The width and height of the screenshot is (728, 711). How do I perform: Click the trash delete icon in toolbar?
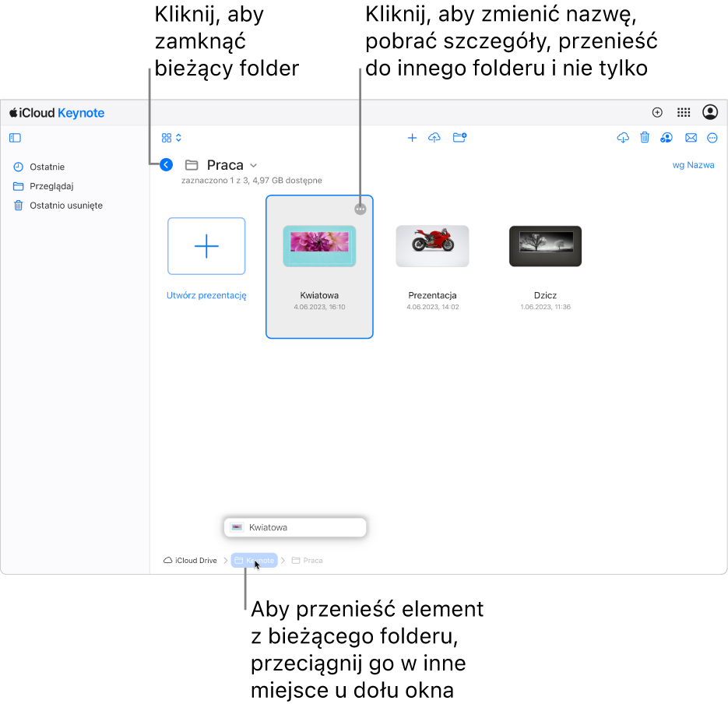(645, 138)
